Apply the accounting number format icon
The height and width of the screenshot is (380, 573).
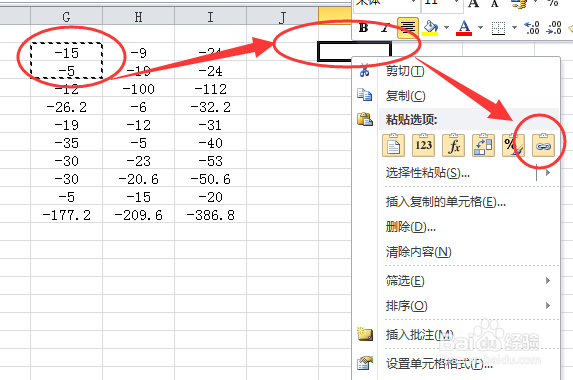519,4
